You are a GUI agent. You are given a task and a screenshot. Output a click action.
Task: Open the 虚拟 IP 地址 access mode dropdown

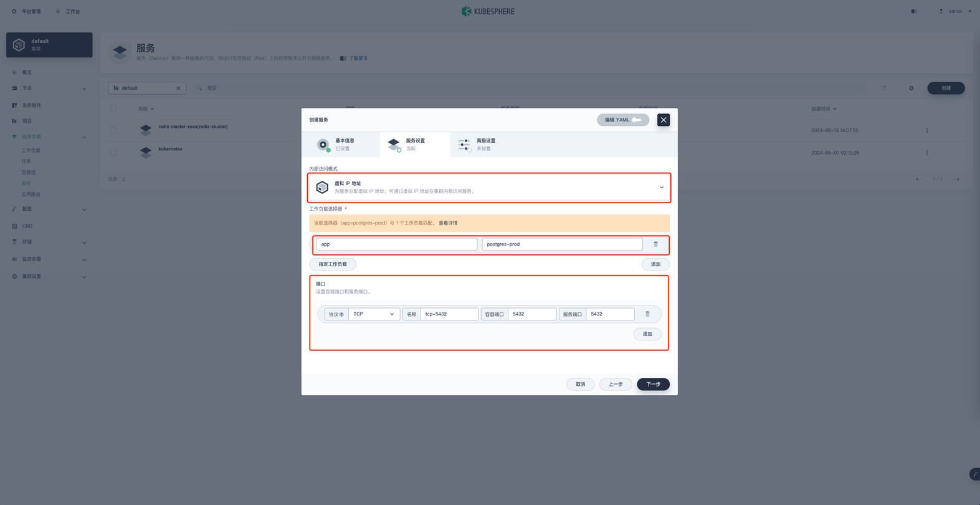[490, 187]
